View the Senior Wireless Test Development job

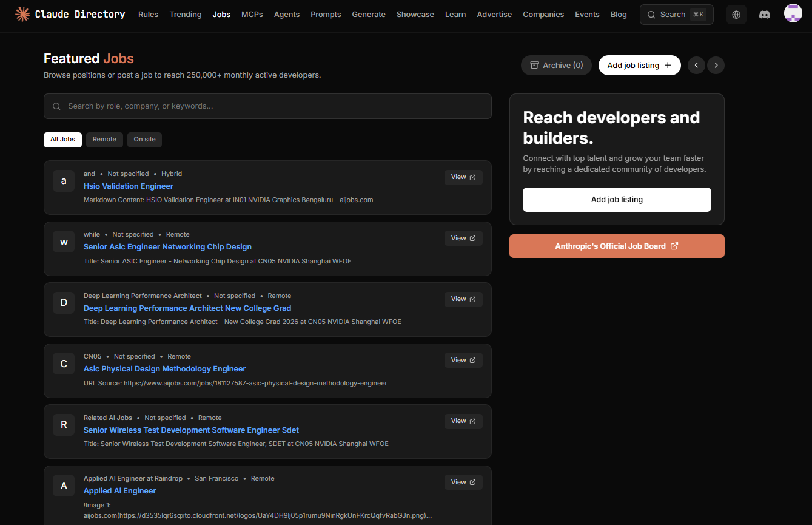[463, 421]
